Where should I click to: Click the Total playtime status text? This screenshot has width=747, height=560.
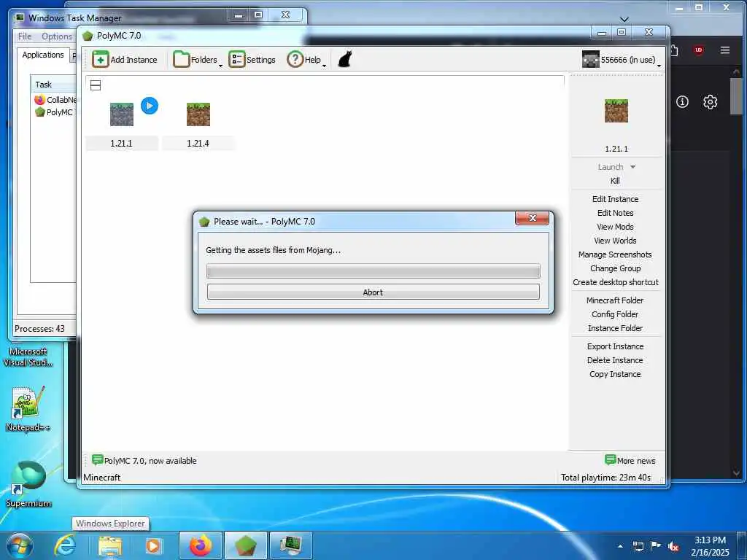pyautogui.click(x=605, y=477)
